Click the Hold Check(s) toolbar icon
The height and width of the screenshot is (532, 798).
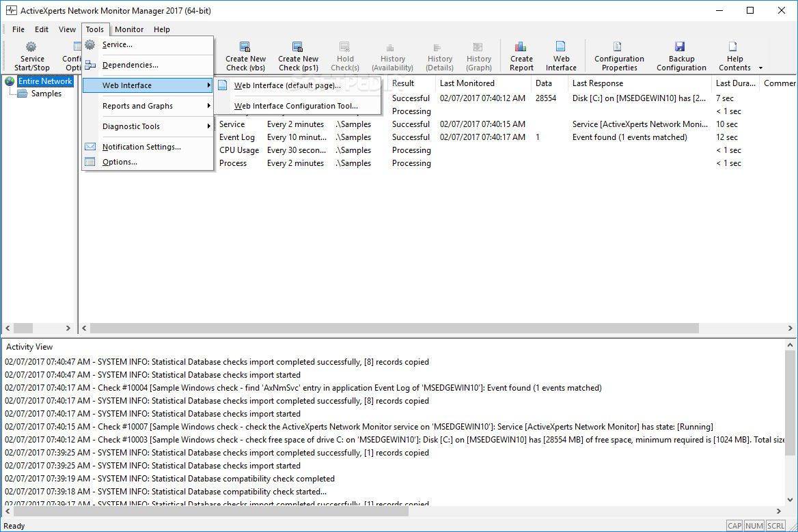[x=344, y=47]
